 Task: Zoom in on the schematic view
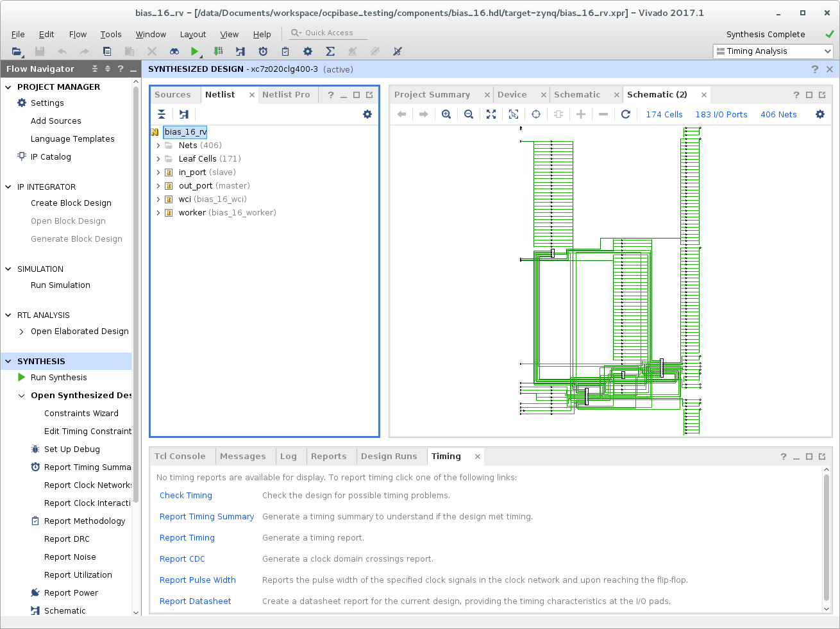coord(446,114)
